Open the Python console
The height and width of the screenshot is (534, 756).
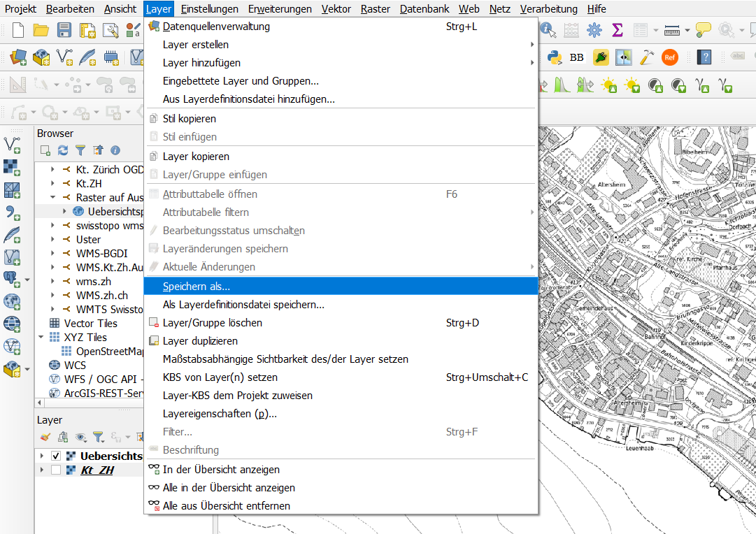555,57
